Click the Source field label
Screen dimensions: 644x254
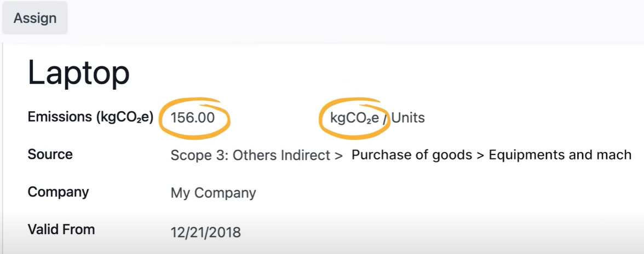click(50, 154)
